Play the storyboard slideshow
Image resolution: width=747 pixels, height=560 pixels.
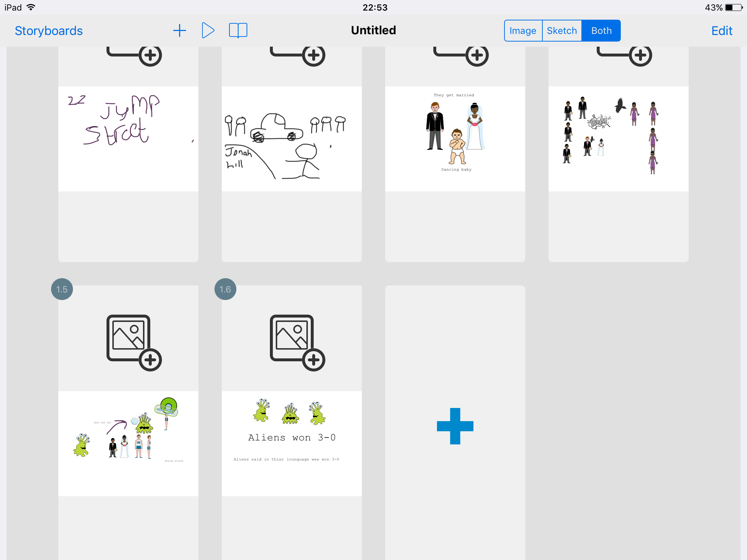[208, 30]
